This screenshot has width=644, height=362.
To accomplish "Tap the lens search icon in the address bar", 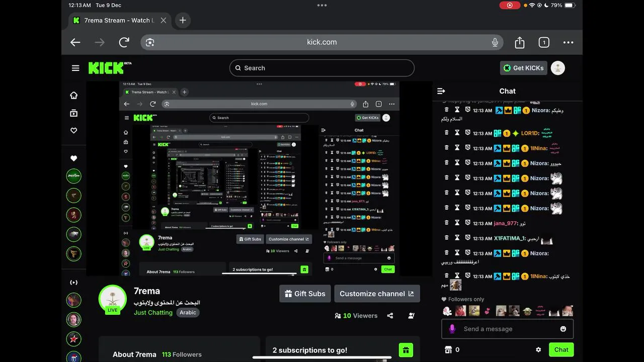I will (150, 42).
